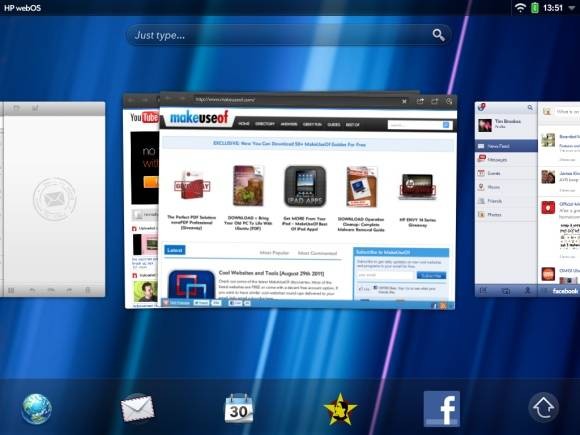Open the Email card envelope placeholder
The height and width of the screenshot is (435, 580).
coord(55,199)
